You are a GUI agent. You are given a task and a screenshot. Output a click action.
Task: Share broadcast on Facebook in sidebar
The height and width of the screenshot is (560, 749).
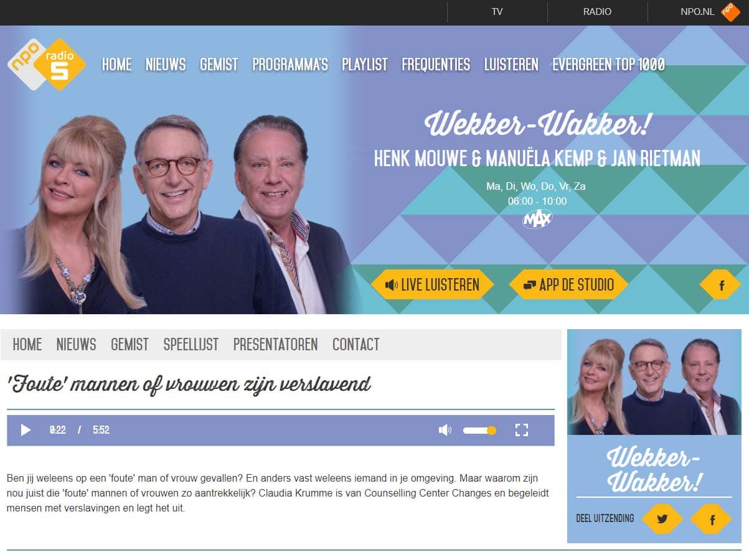pyautogui.click(x=711, y=519)
